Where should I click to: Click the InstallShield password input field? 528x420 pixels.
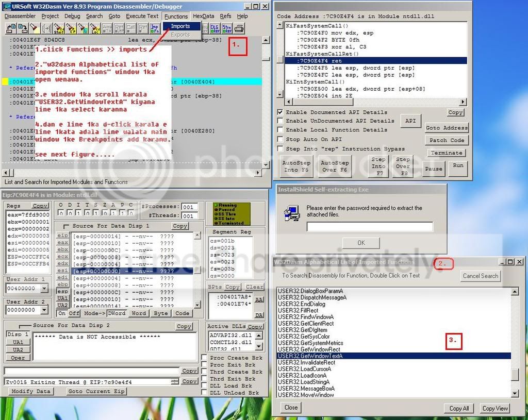pos(370,226)
